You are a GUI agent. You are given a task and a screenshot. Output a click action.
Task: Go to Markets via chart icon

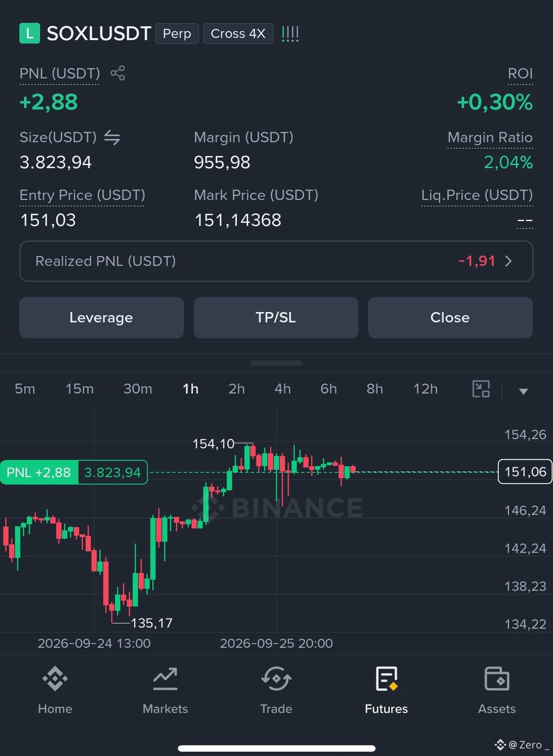pos(165,679)
